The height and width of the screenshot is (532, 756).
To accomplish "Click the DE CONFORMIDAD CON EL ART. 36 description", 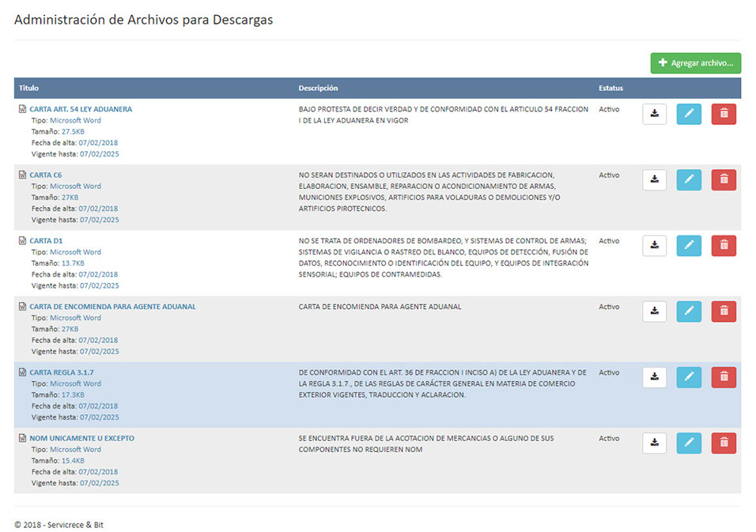I will (x=442, y=383).
